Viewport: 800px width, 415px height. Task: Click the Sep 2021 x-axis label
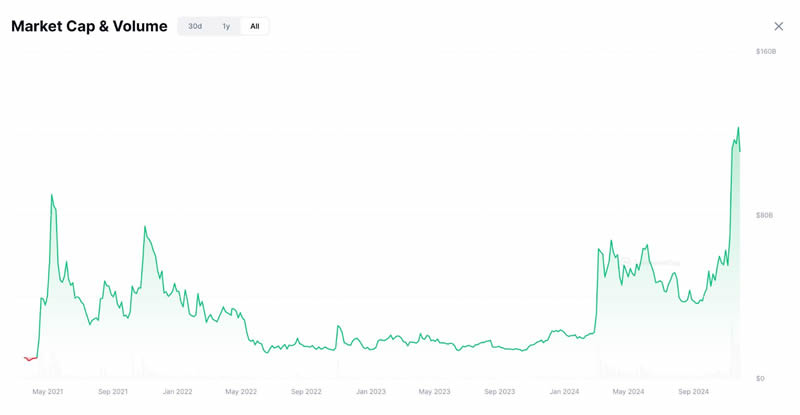tap(113, 392)
